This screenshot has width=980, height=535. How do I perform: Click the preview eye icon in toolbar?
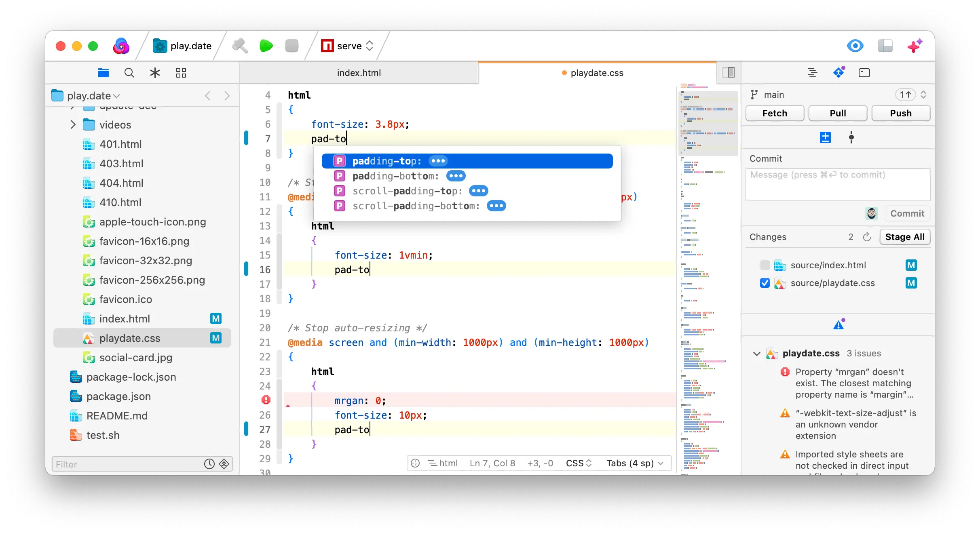855,46
